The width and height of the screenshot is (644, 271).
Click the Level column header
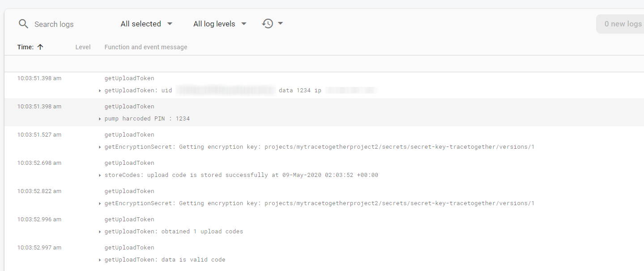click(x=83, y=47)
